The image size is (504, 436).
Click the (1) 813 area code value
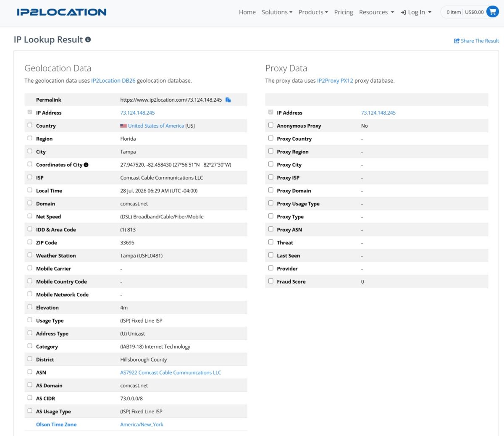pos(128,230)
